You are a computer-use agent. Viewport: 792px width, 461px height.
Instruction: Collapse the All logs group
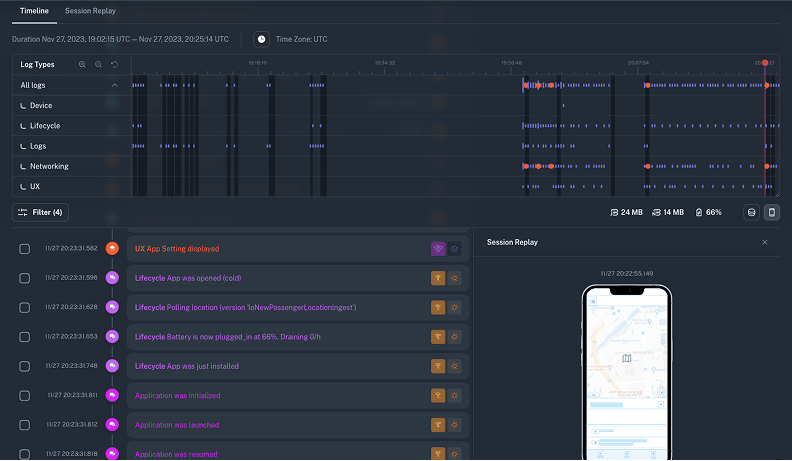click(115, 85)
